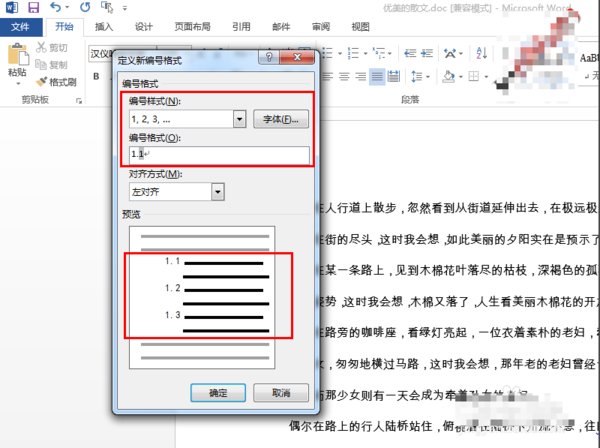The width and height of the screenshot is (600, 448).
Task: Toggle the justify alignment button
Action: coord(377,77)
